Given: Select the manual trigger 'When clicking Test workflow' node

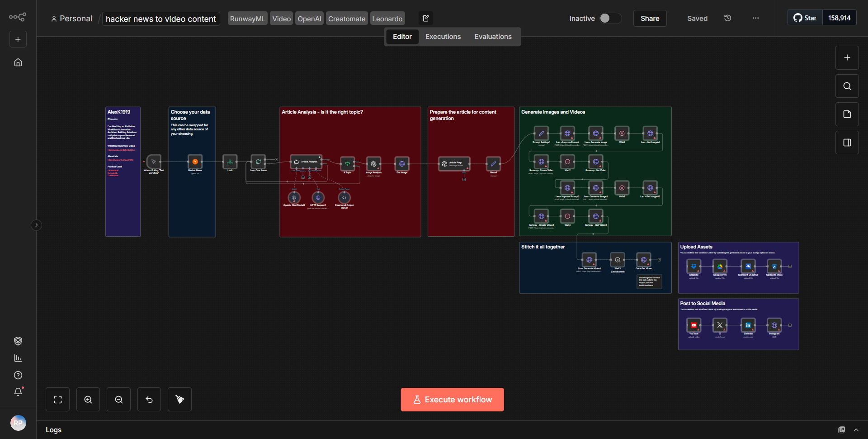Looking at the screenshot, I should (154, 162).
